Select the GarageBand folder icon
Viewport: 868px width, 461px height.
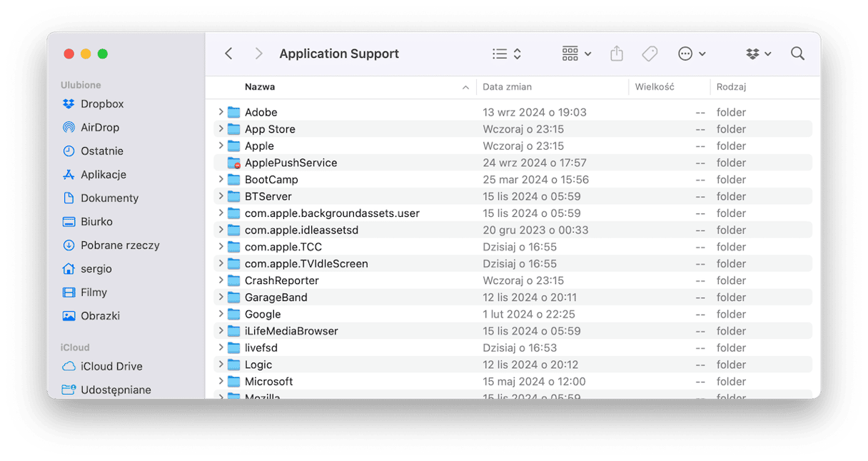click(x=234, y=298)
